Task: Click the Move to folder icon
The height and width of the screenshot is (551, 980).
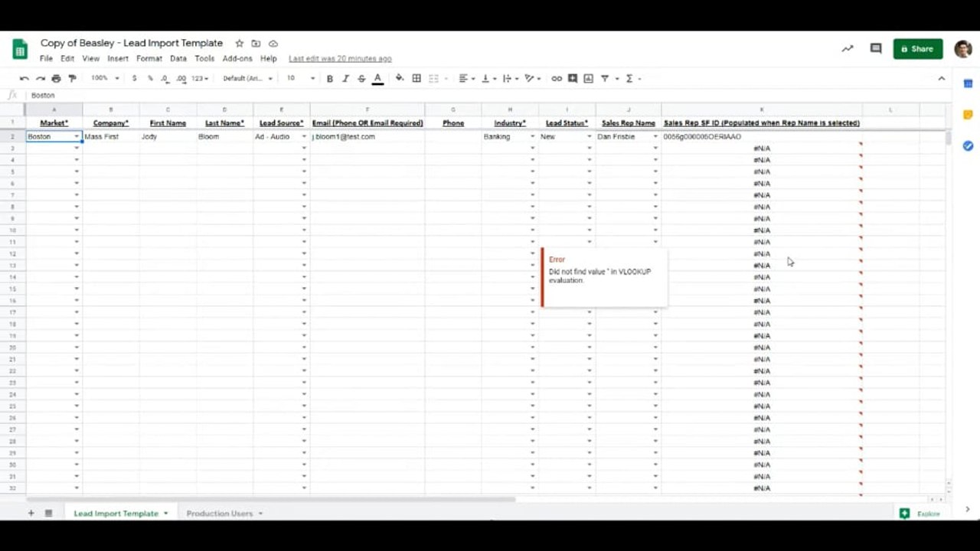Action: (256, 44)
